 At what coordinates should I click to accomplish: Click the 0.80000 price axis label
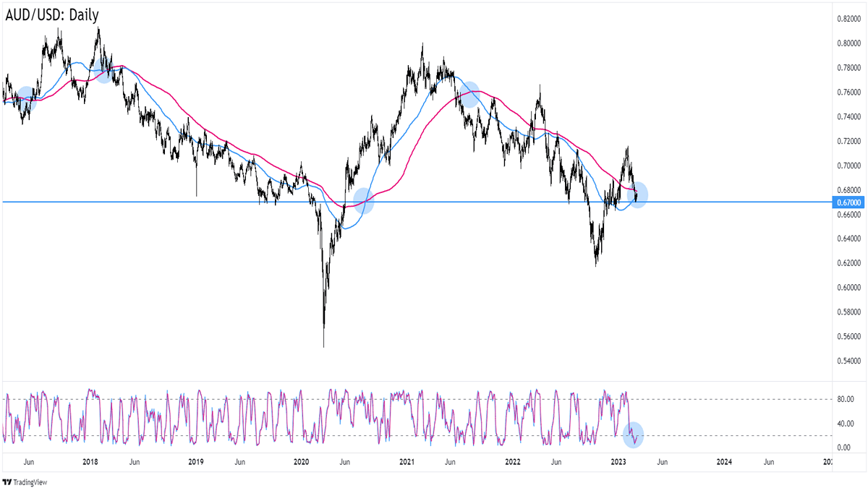[848, 43]
